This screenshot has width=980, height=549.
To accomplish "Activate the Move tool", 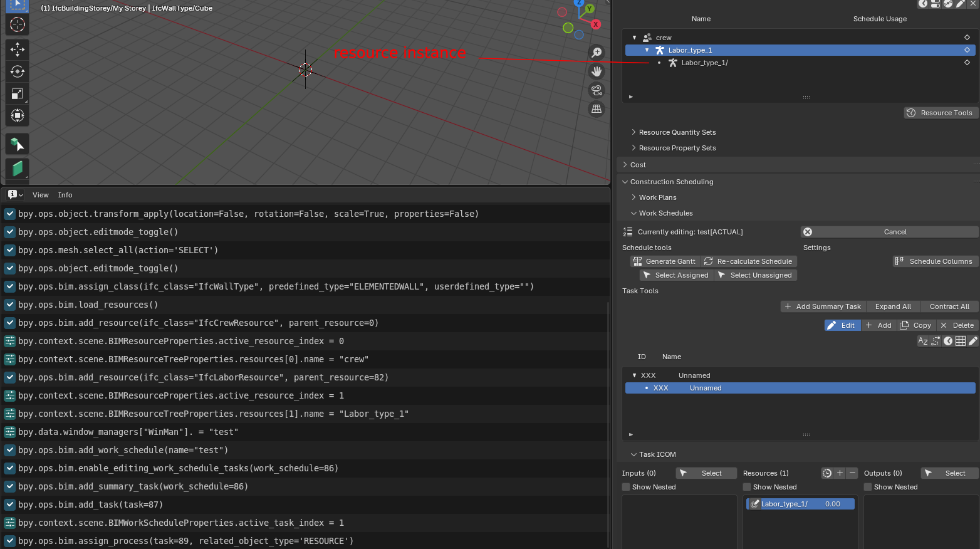I will click(x=18, y=49).
